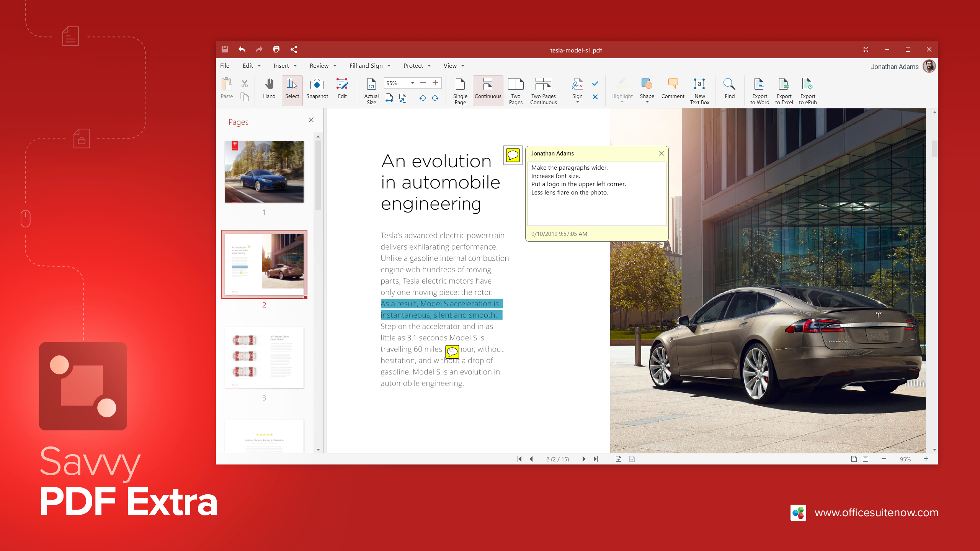This screenshot has height=551, width=980.
Task: Click the Pages panel vertical scrollbar
Action: (318, 175)
